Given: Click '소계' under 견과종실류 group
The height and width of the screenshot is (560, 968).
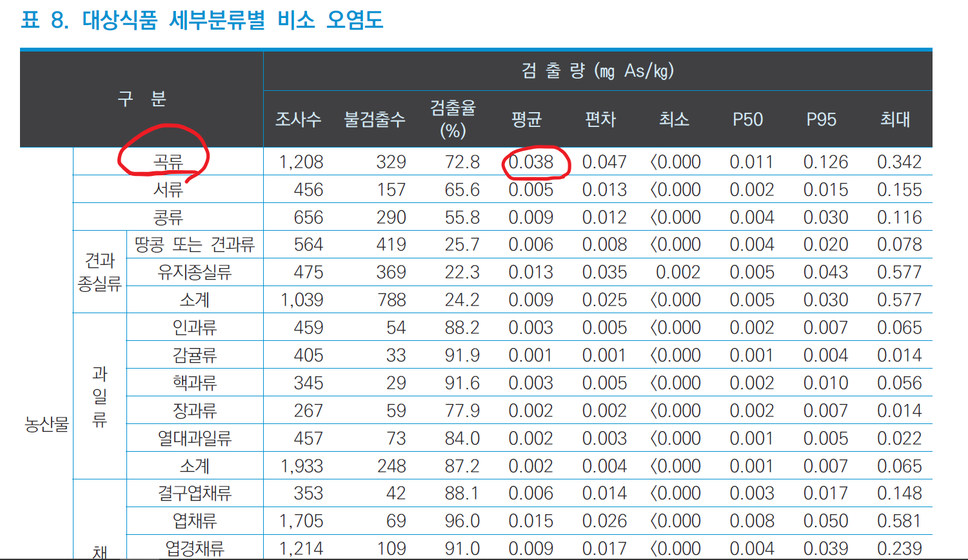Looking at the screenshot, I should (195, 300).
